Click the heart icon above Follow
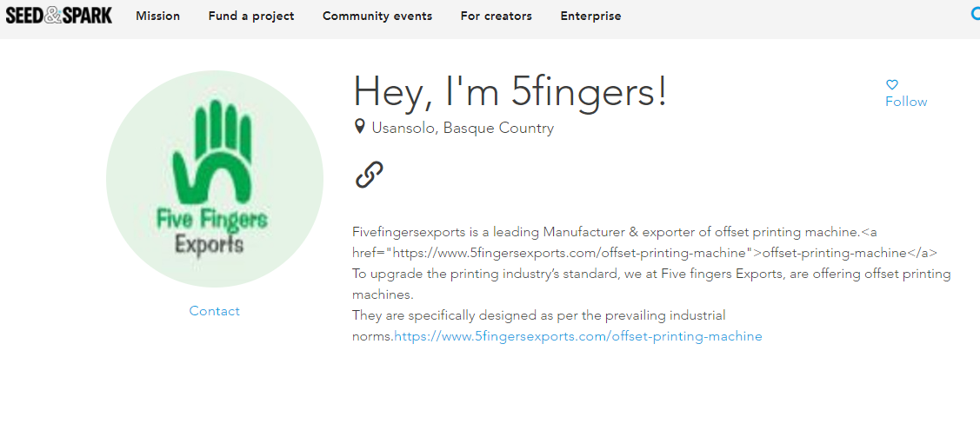Viewport: 980px width, 430px height. click(x=891, y=85)
